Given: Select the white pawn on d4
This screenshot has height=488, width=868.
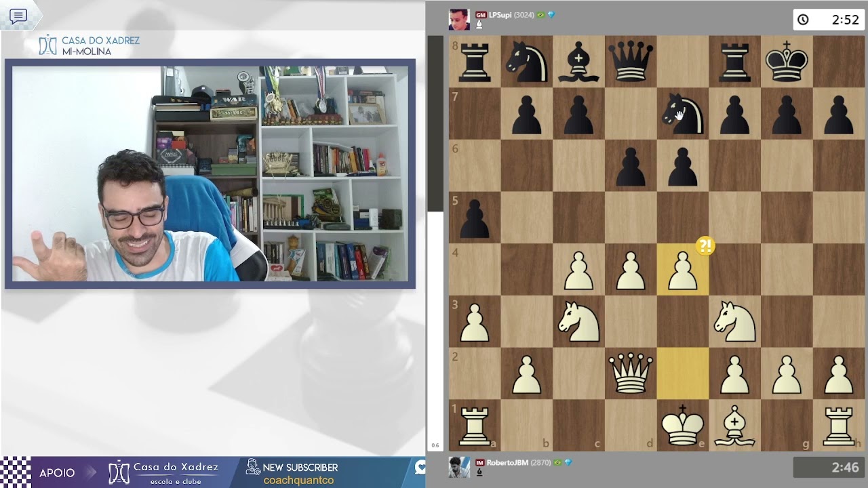Looking at the screenshot, I should click(631, 270).
